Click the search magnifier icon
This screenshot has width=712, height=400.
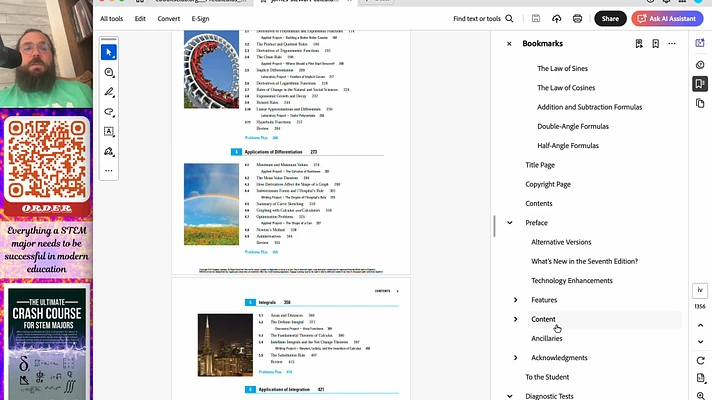click(x=509, y=19)
